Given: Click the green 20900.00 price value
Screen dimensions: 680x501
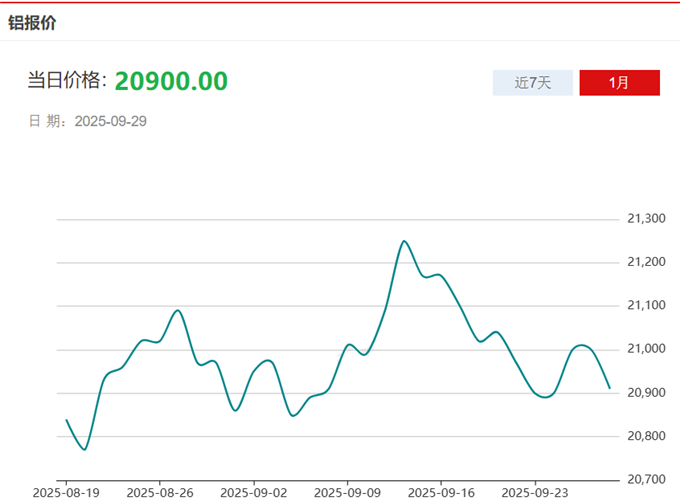Looking at the screenshot, I should (171, 81).
